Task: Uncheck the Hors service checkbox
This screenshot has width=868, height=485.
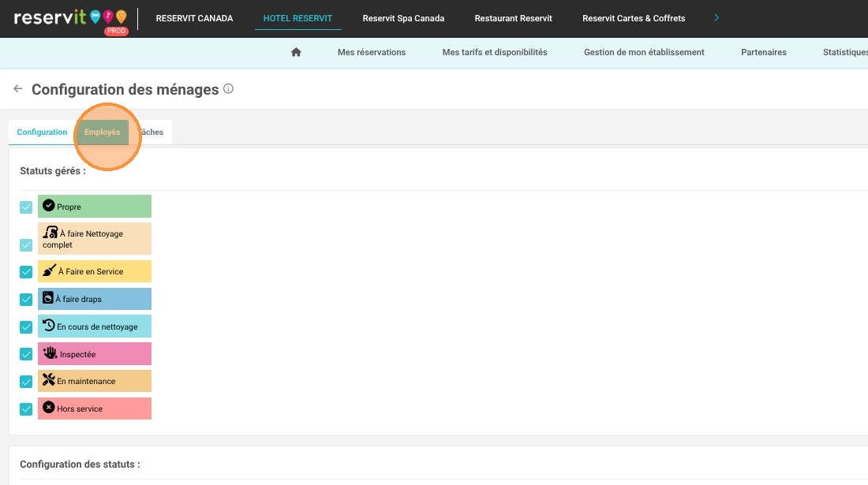Action: click(x=26, y=409)
